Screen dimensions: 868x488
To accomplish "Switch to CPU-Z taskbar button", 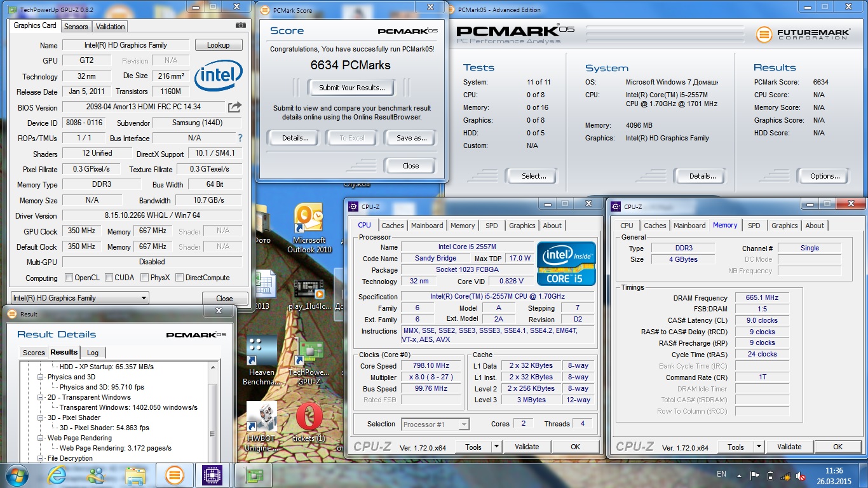I will pyautogui.click(x=212, y=475).
